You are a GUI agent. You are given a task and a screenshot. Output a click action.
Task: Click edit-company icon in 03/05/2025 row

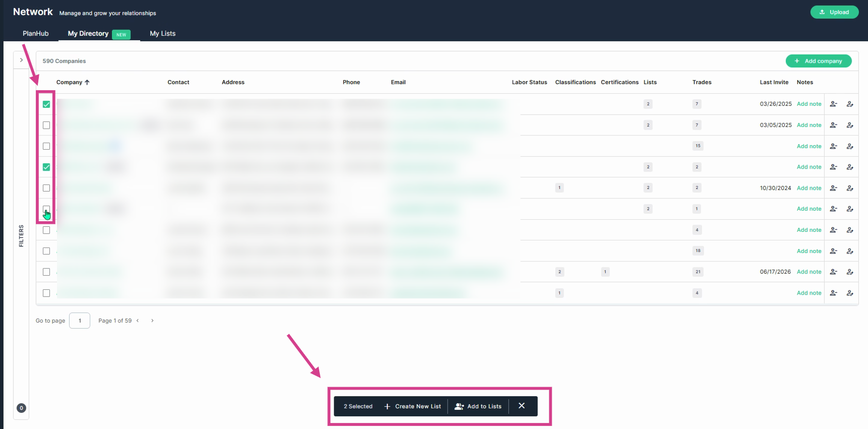coord(850,125)
